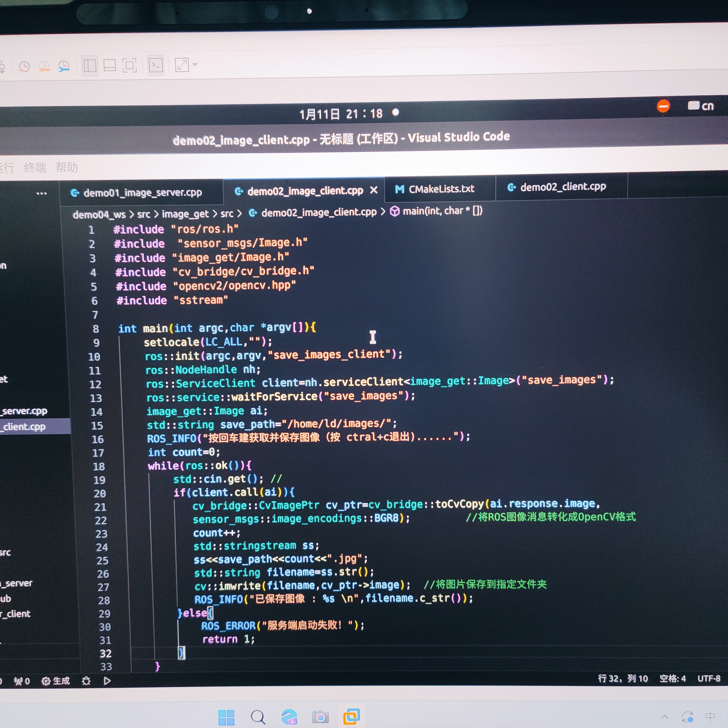The width and height of the screenshot is (728, 728).
Task: Open the stretch mode dropdown arrow
Action: coord(195,64)
